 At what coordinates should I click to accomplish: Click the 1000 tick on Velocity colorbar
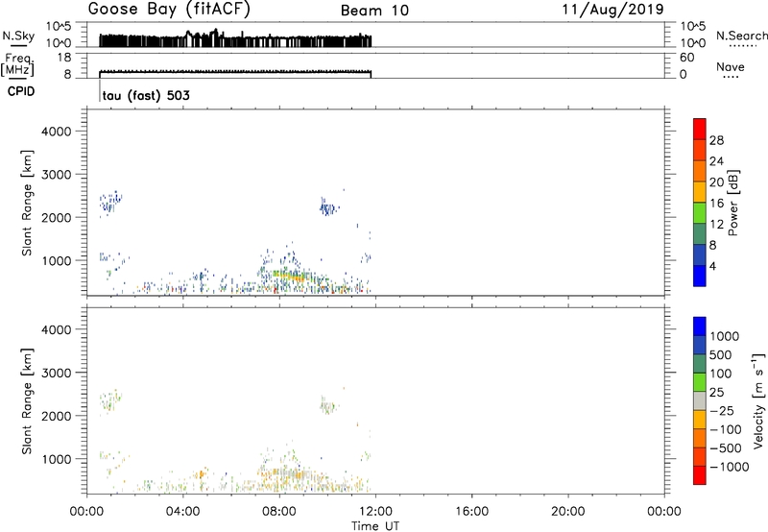724,336
